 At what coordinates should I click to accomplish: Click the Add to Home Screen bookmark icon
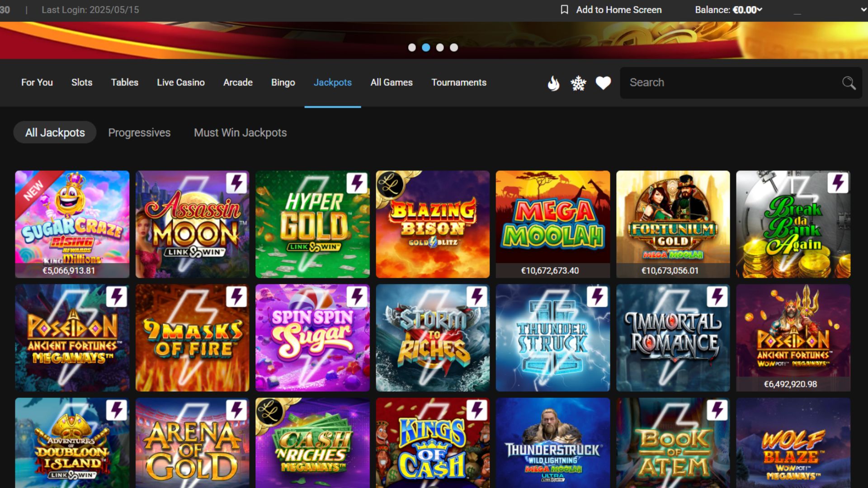[564, 9]
